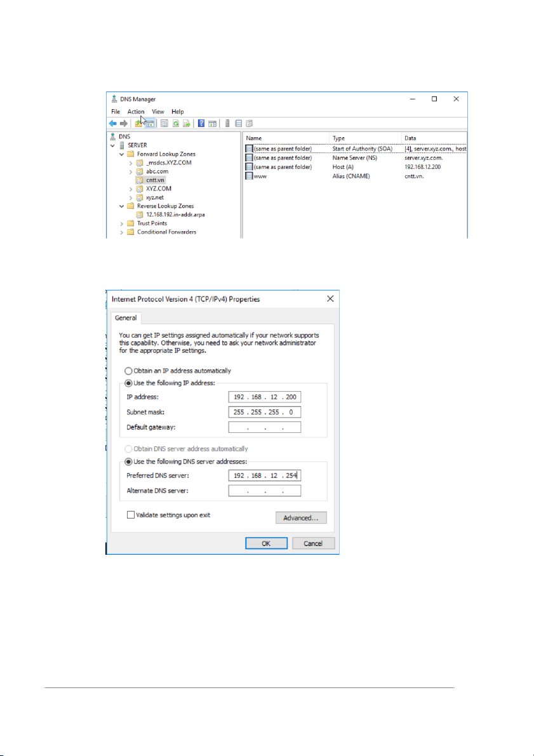Click the abc.com zone icon
Image resolution: width=534 pixels, height=756 pixels.
coord(140,171)
